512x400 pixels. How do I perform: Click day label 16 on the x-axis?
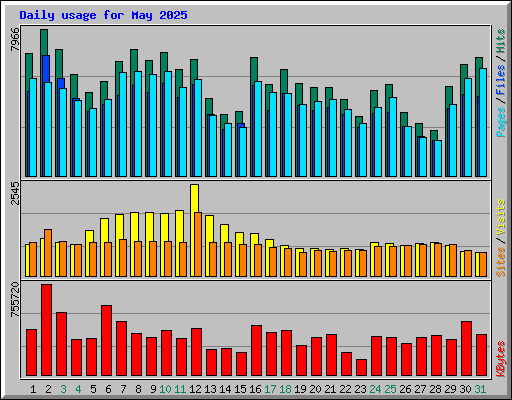(x=255, y=389)
